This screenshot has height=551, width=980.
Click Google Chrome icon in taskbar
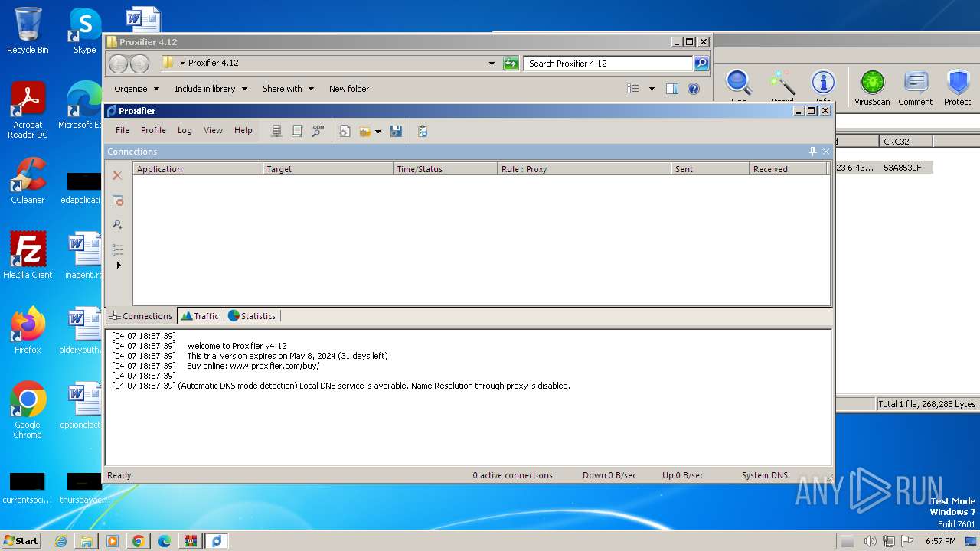139,541
